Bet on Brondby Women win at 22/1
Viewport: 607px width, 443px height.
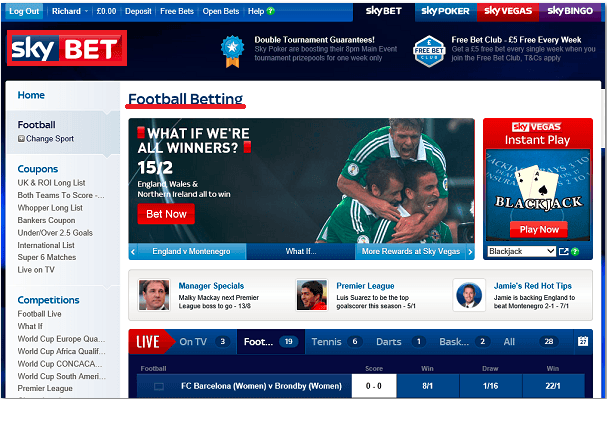553,386
